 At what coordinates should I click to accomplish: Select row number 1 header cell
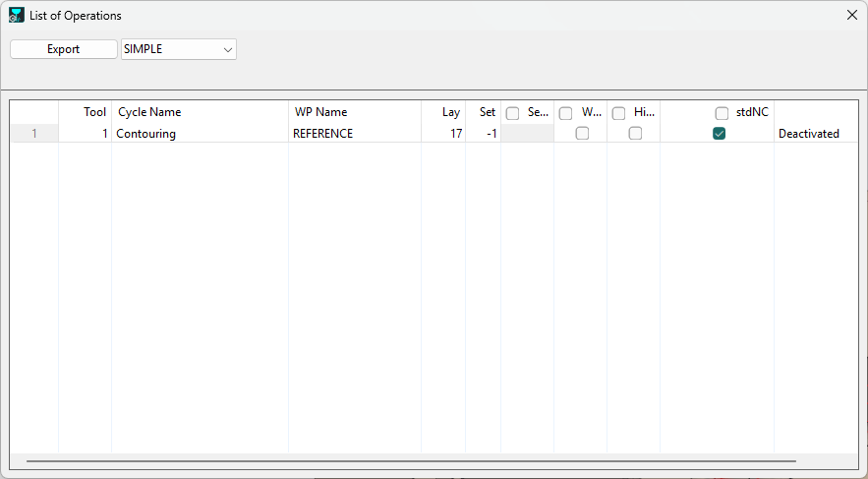coord(34,134)
